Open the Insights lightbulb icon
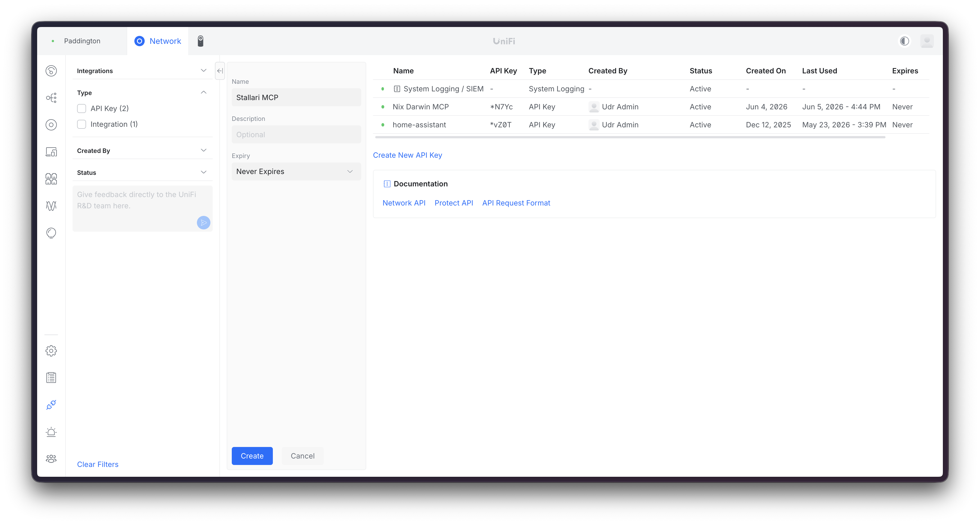980x524 pixels. 51,233
